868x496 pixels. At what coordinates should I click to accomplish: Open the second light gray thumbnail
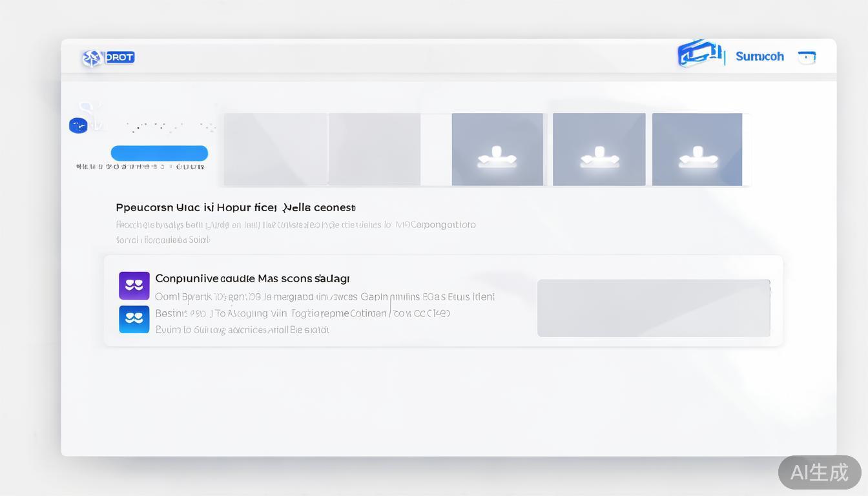click(x=375, y=149)
